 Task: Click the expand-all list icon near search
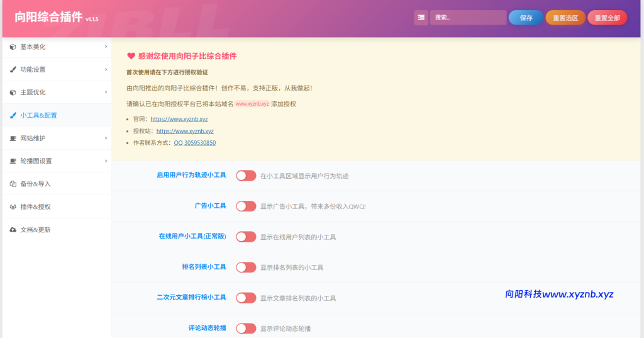[x=421, y=18]
